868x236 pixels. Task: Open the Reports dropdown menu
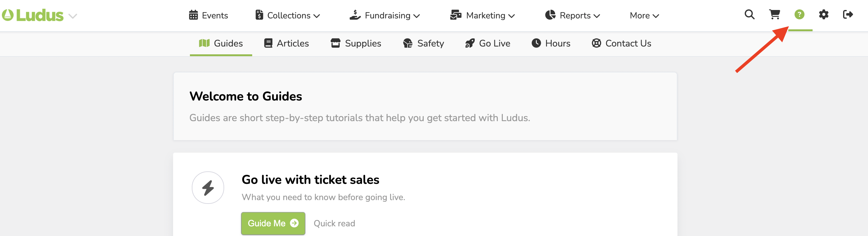(x=573, y=16)
